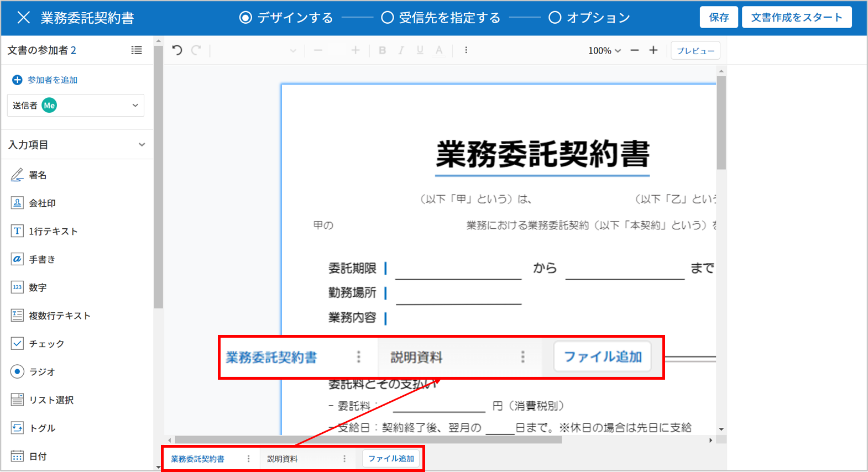Open the 100% zoom dropdown
Viewport: 868px width, 472px height.
(604, 51)
